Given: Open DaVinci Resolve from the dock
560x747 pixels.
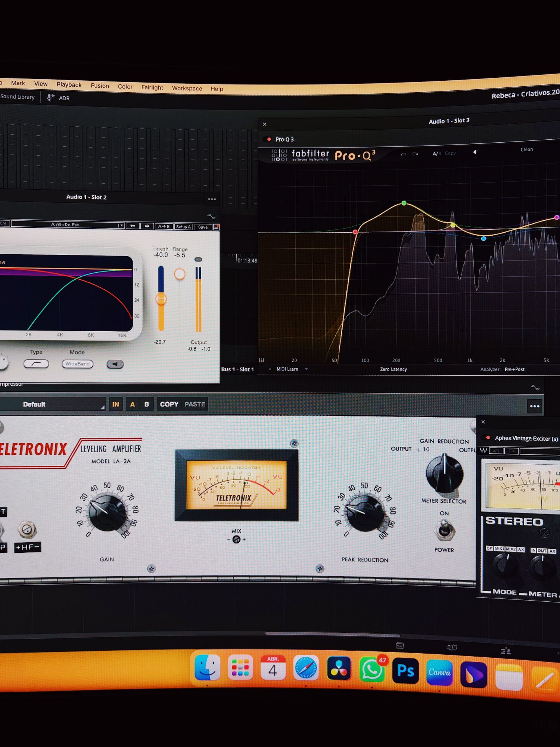Looking at the screenshot, I should pyautogui.click(x=339, y=669).
